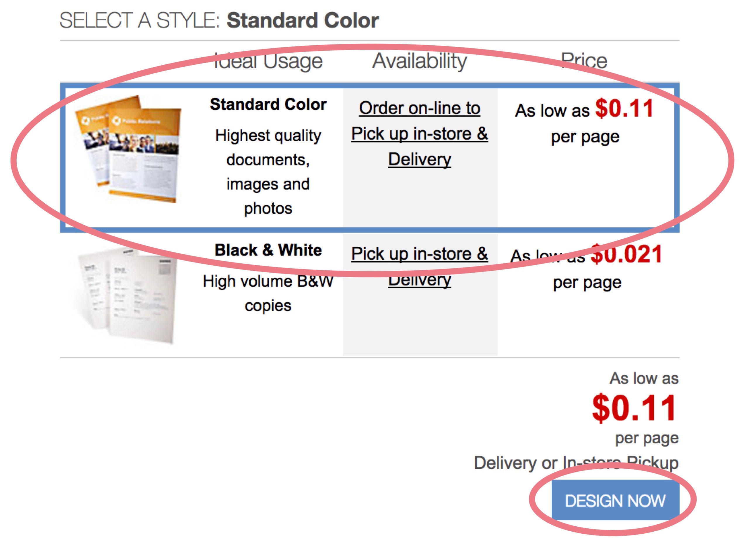Click the DESIGN NOW button
The image size is (756, 548).
[x=615, y=500]
